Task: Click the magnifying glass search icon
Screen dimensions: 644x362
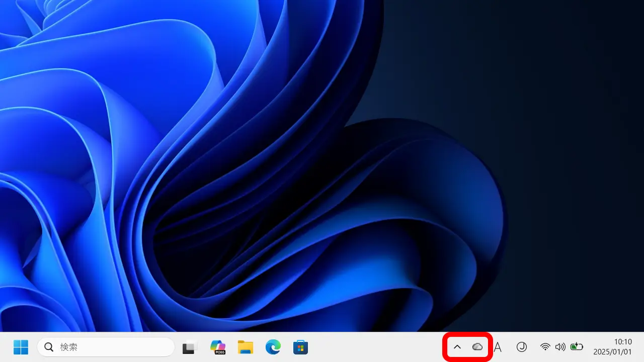Action: pyautogui.click(x=49, y=347)
